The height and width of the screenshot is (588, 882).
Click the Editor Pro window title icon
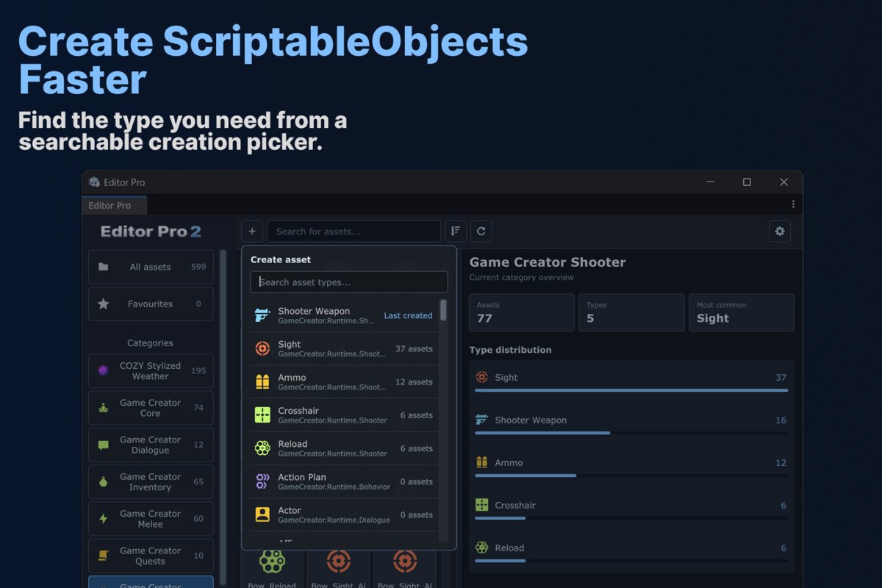click(95, 182)
